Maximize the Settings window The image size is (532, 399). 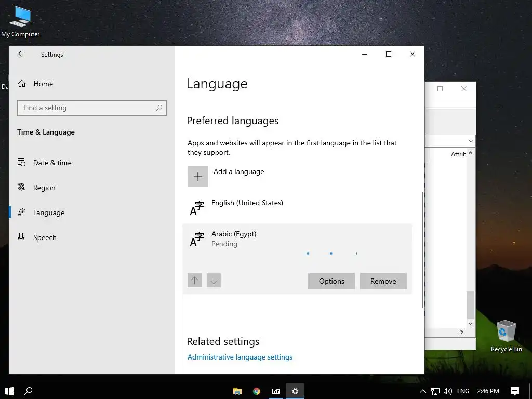click(x=389, y=54)
